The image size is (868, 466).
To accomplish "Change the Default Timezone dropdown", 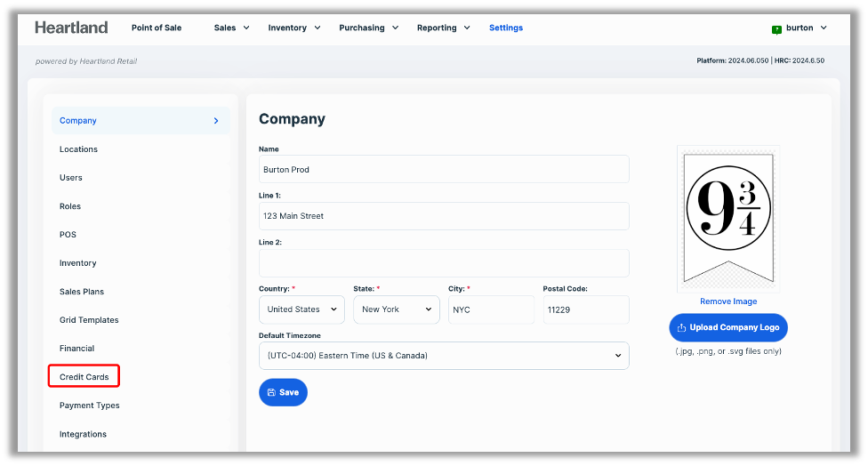I will pyautogui.click(x=444, y=356).
